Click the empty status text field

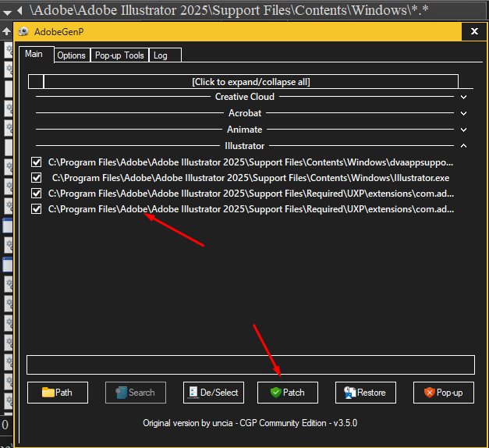click(x=250, y=364)
